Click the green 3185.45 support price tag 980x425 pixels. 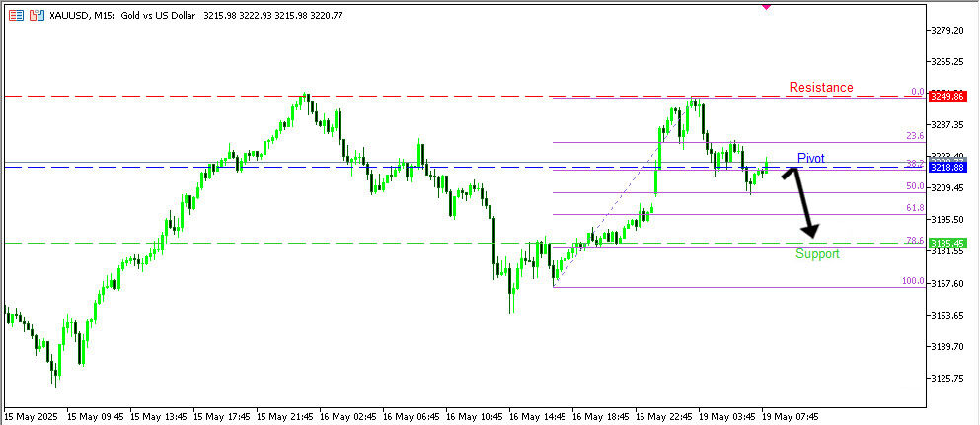pyautogui.click(x=946, y=243)
